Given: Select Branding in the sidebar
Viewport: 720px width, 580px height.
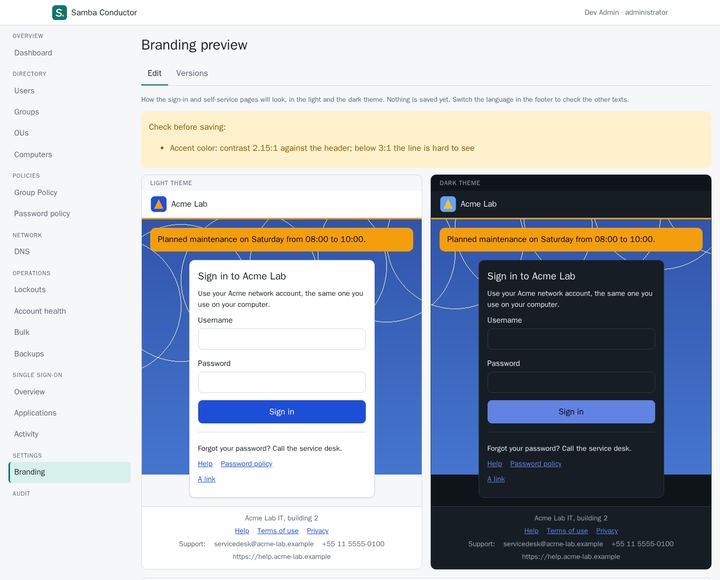Looking at the screenshot, I should coord(70,472).
